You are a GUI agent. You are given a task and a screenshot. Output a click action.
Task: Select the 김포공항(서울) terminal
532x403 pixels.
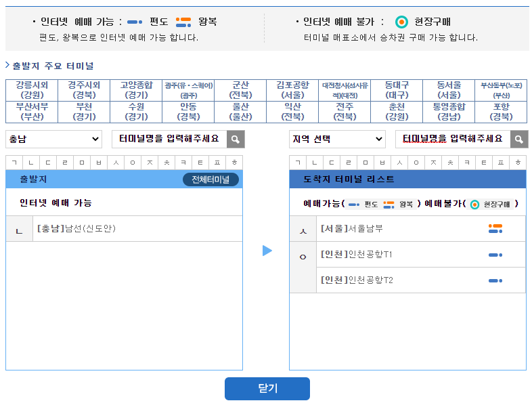(293, 90)
